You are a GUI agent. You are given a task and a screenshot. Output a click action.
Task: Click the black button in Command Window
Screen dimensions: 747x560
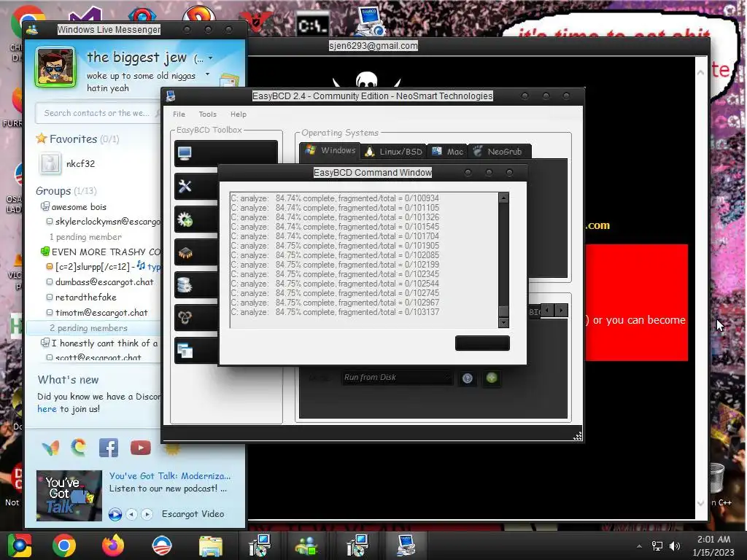tap(482, 343)
